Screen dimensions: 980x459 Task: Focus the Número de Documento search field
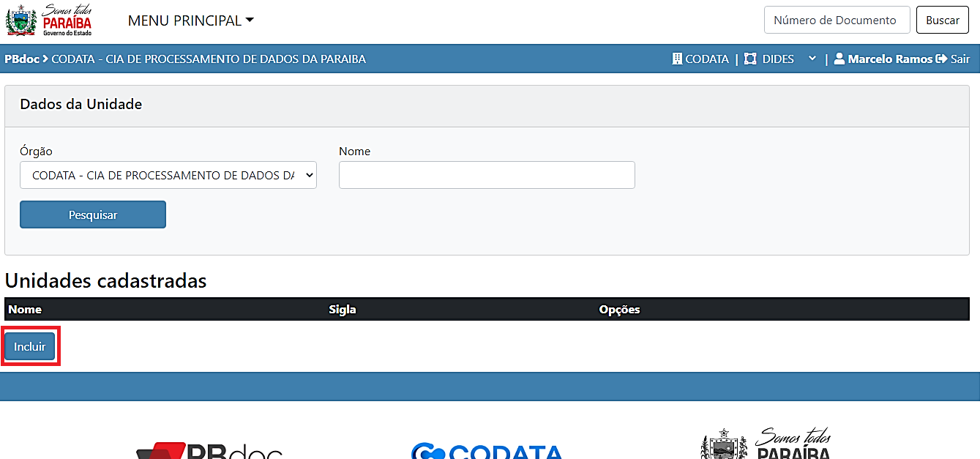[837, 20]
